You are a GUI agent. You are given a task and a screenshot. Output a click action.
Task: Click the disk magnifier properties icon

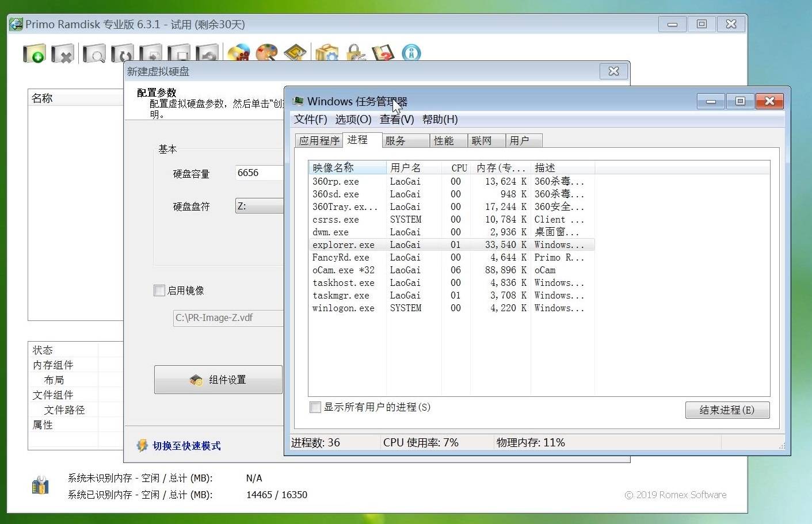point(94,53)
